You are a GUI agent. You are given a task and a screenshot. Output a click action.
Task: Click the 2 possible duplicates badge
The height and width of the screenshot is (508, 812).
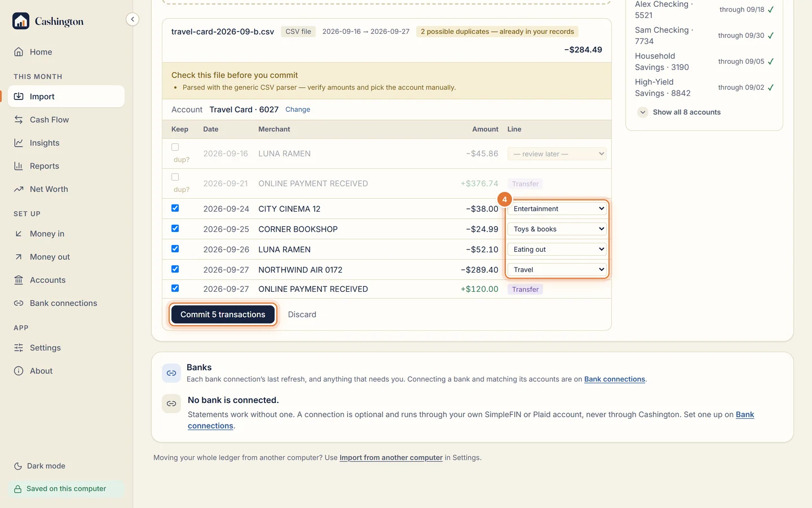(497, 32)
